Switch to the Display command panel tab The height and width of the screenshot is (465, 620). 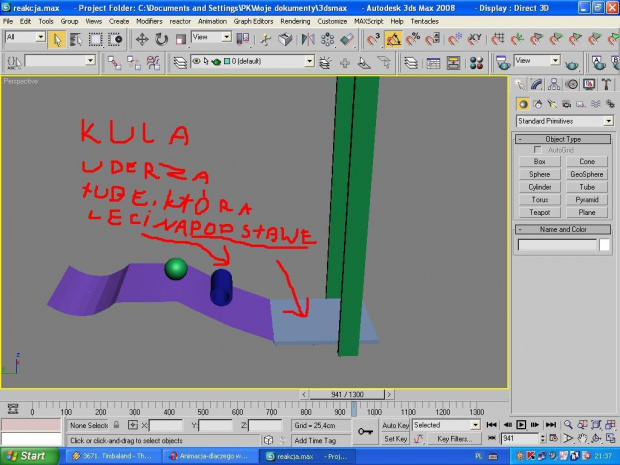coord(589,84)
